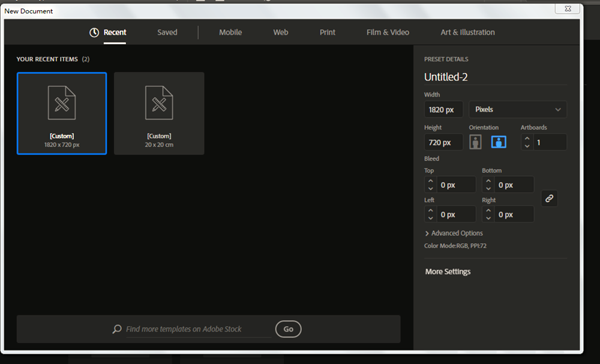Decrease Bottom bleed value
Screen dimensions: 600x364
pos(488,188)
